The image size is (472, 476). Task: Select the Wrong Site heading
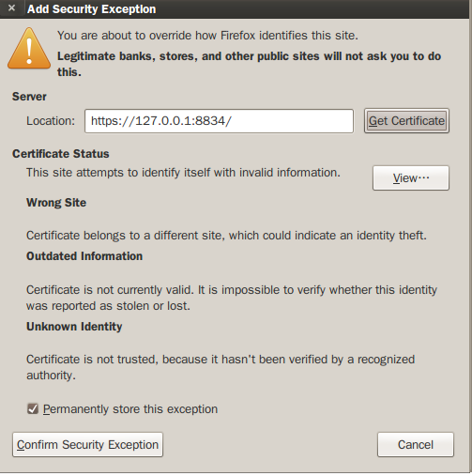coord(56,203)
